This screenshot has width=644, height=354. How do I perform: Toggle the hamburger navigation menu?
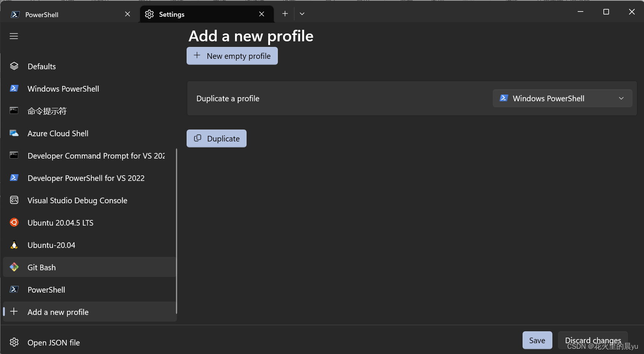14,36
